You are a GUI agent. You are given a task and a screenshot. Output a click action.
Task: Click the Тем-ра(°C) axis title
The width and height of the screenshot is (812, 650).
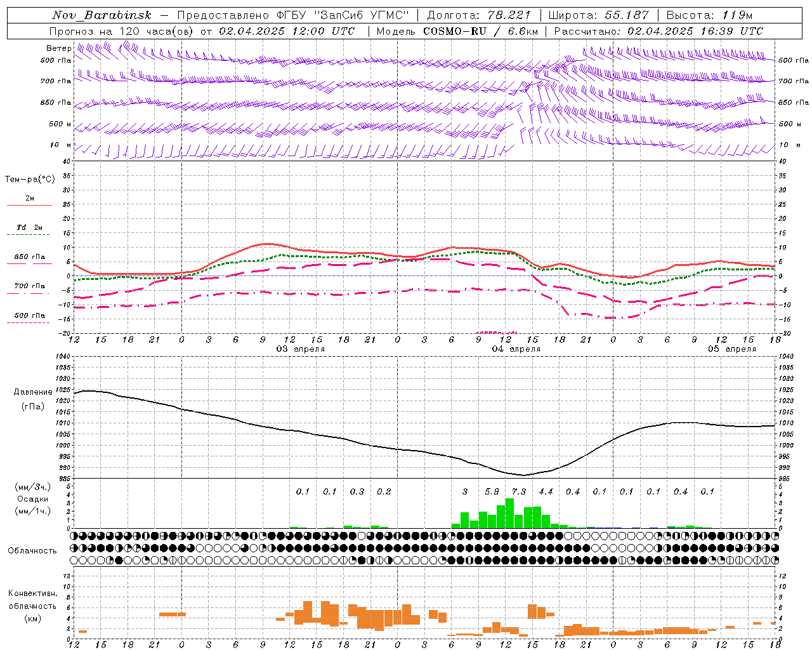tap(30, 180)
